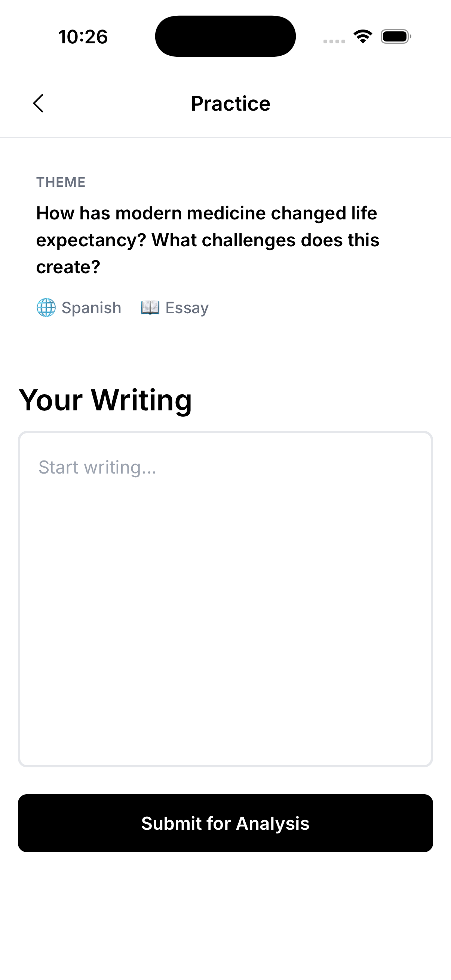Viewport: 451px width, 980px height.
Task: Click the globe icon beside Spanish
Action: click(46, 307)
